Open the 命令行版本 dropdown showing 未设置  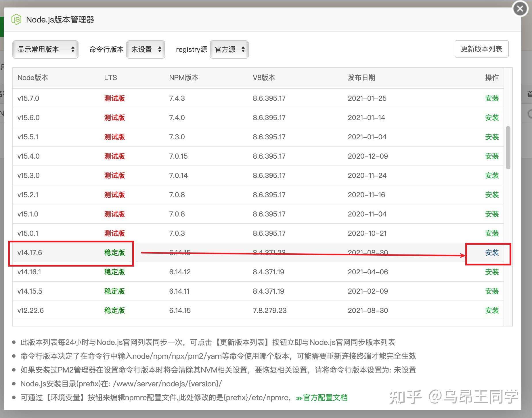[x=146, y=49]
